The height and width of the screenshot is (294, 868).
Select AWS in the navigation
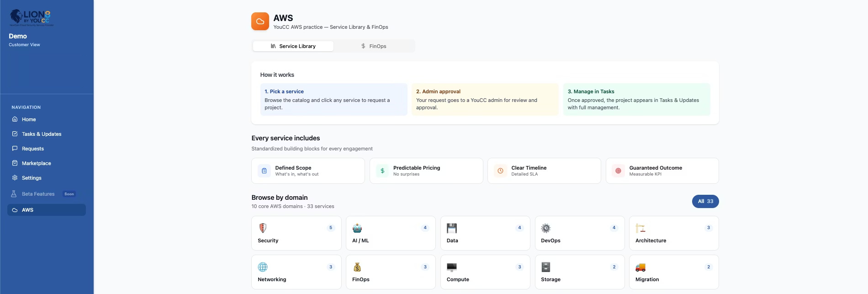pos(47,210)
